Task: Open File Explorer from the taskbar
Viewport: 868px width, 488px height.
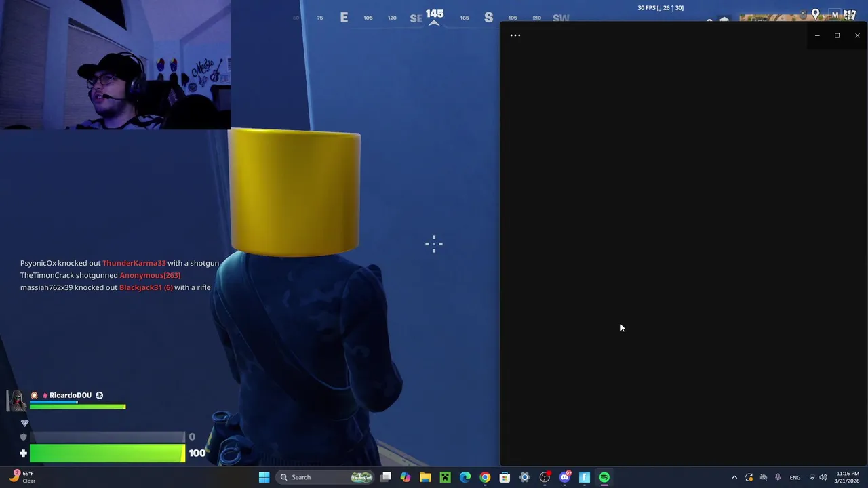Action: [425, 477]
